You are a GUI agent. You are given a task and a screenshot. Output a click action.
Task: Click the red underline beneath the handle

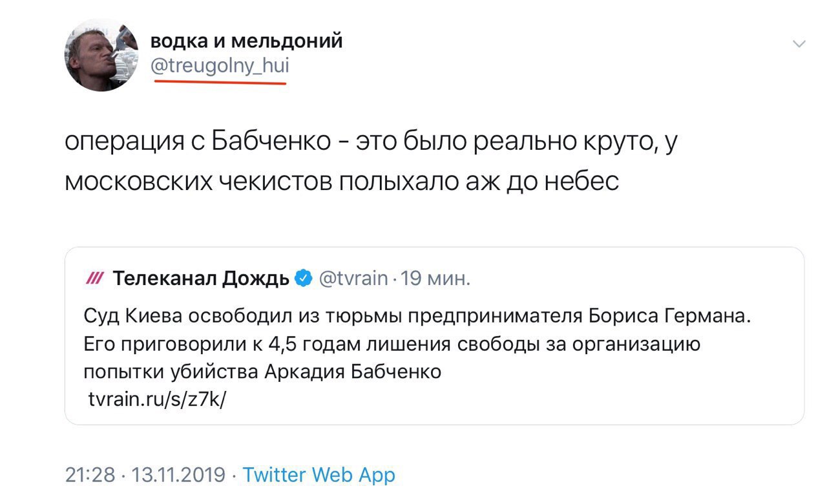click(x=220, y=83)
